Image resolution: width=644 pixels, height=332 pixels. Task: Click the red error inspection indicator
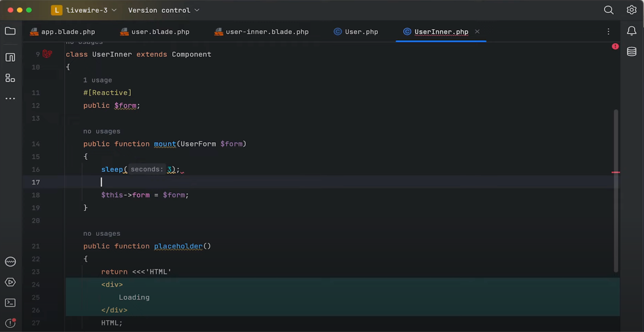(x=615, y=46)
